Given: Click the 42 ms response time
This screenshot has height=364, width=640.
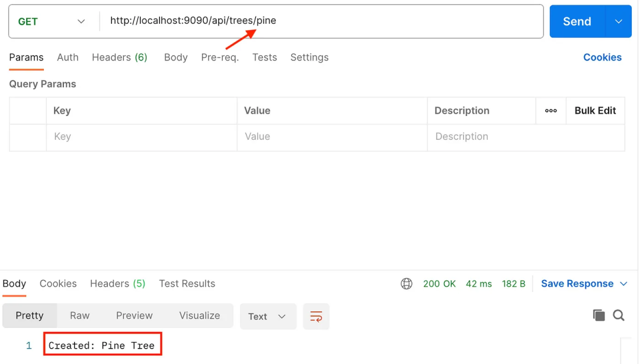Looking at the screenshot, I should coord(479,284).
